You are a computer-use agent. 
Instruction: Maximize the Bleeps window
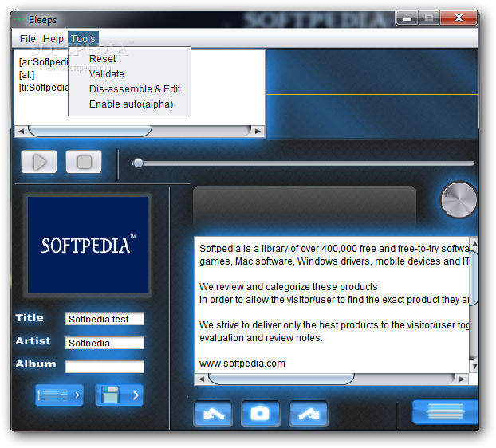pyautogui.click(x=429, y=18)
